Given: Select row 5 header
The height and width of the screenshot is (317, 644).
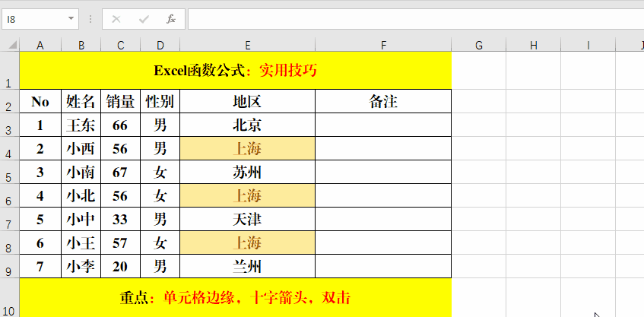Looking at the screenshot, I should tap(9, 172).
